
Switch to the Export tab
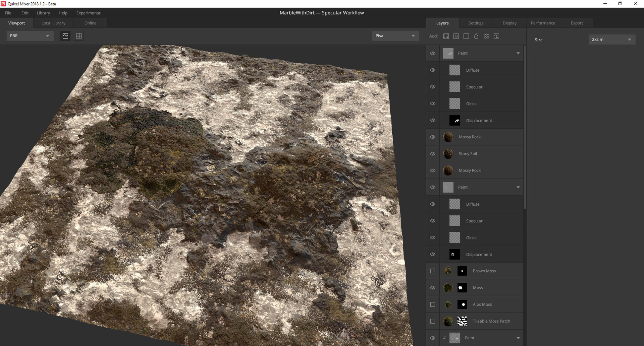pos(577,23)
